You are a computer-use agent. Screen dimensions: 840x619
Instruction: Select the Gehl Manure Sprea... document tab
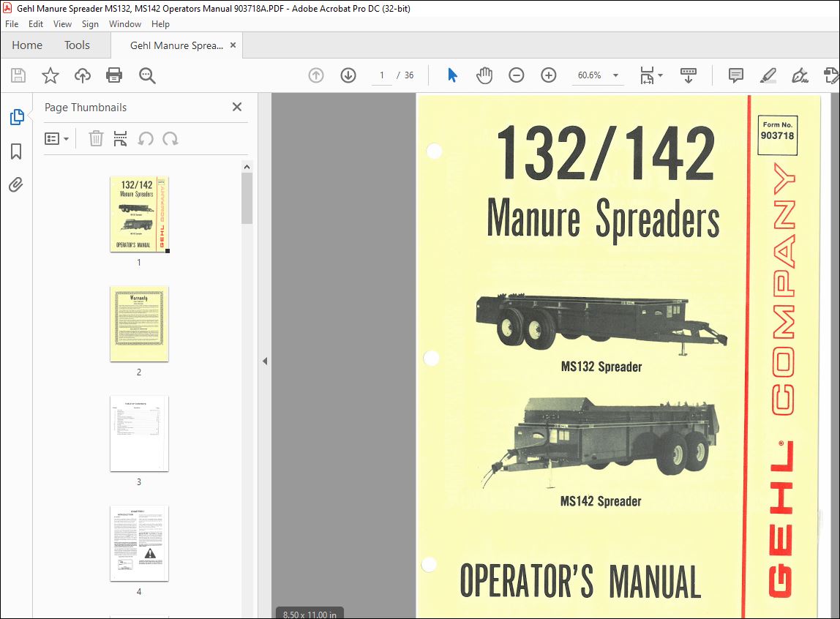coord(176,45)
